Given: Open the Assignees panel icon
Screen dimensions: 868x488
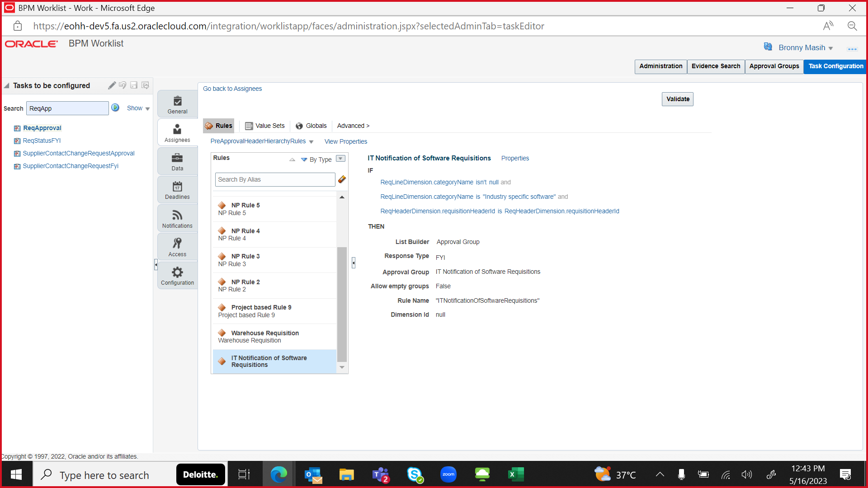Looking at the screenshot, I should tap(177, 130).
